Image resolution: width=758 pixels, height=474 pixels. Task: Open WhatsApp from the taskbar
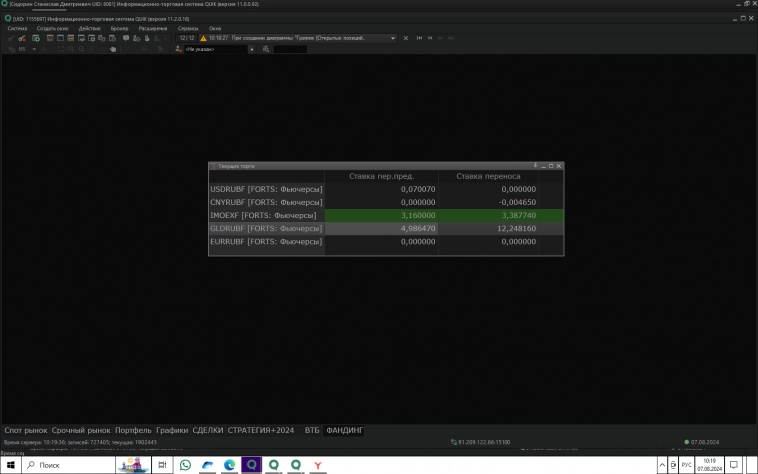point(186,465)
